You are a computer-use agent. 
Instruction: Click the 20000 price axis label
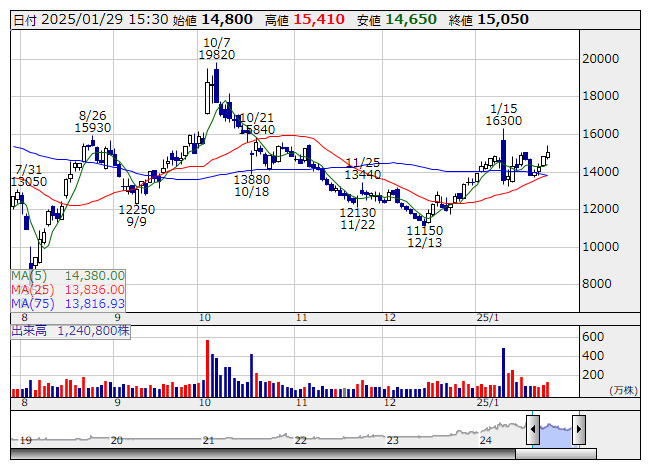pyautogui.click(x=601, y=59)
